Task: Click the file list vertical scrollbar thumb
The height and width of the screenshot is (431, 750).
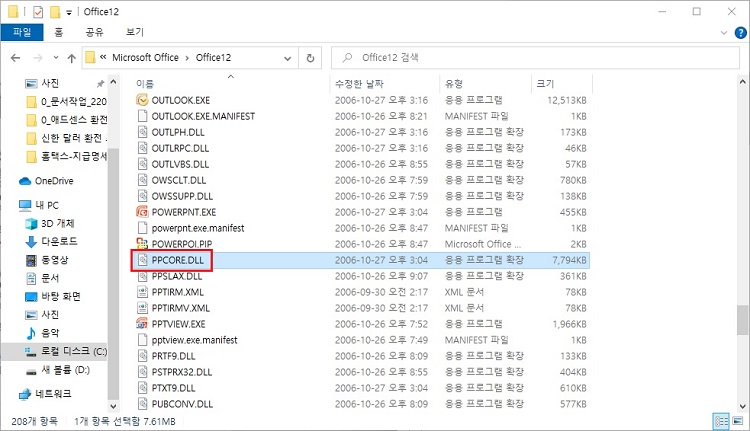Action: coord(742,320)
